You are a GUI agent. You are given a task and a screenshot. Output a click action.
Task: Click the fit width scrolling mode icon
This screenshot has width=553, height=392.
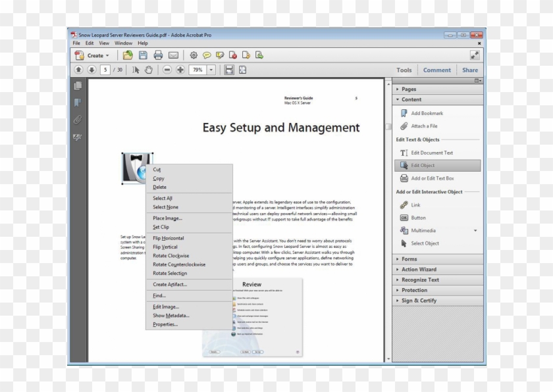tap(229, 70)
